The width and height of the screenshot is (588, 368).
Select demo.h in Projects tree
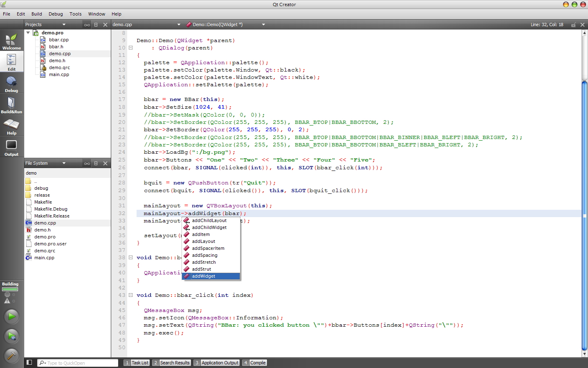point(57,61)
